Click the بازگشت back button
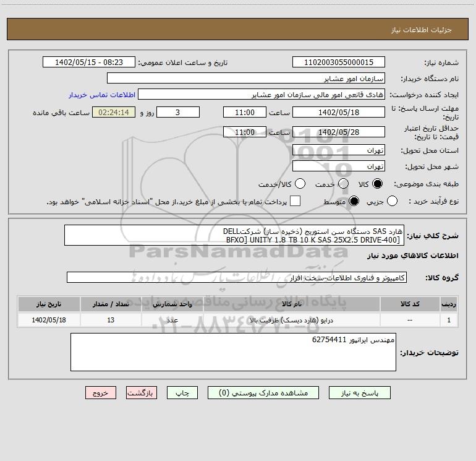Screen dimensions: 476x461 (142, 393)
